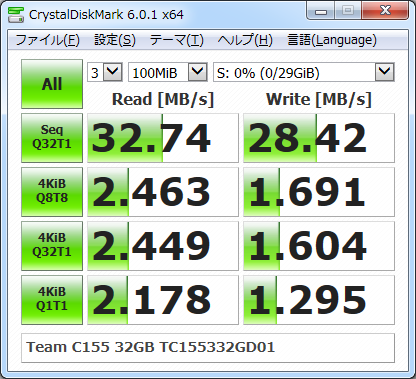Click the 4KiB Q32T1 read result 2.449

click(x=163, y=246)
